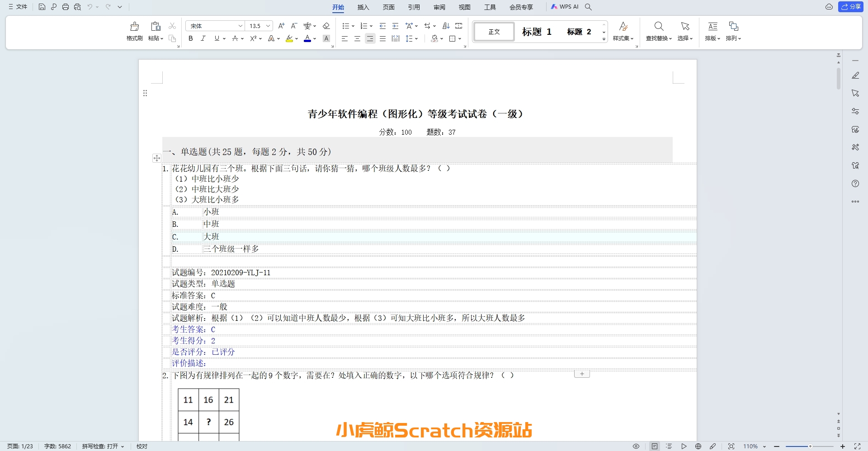Click the Justify alignment icon

tap(382, 38)
